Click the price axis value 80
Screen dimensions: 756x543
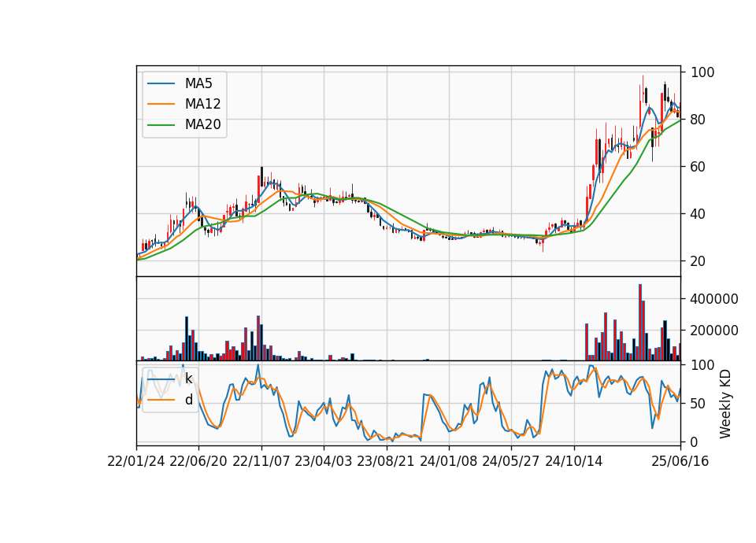point(699,120)
